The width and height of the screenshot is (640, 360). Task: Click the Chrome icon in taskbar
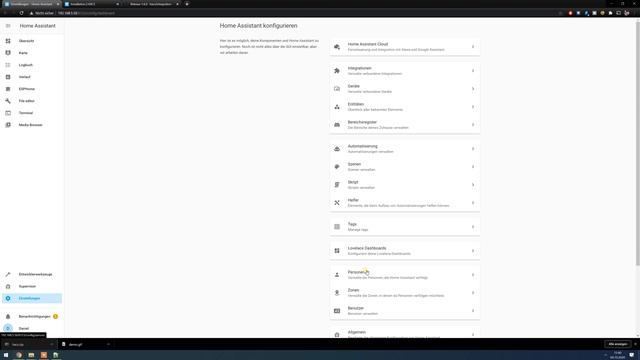coord(19,355)
